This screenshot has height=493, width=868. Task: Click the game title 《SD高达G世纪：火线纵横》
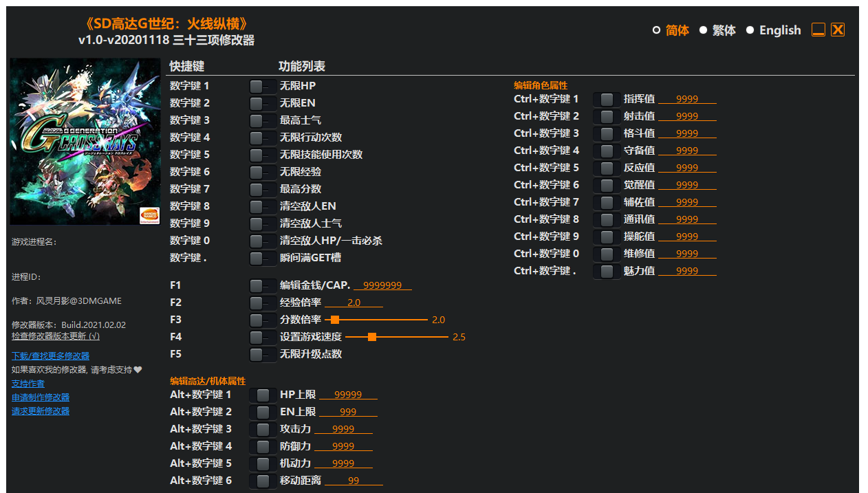[166, 24]
